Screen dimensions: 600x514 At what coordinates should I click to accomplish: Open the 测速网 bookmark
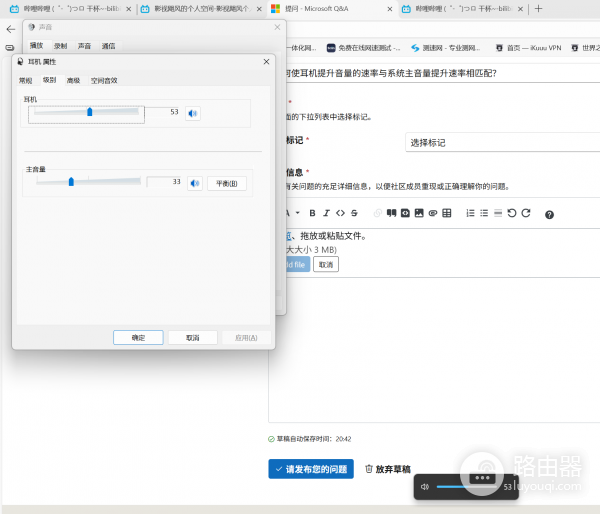pyautogui.click(x=445, y=48)
